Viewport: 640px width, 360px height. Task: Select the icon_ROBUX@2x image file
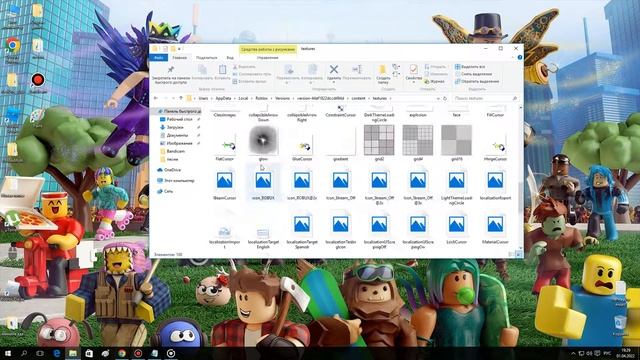click(302, 184)
